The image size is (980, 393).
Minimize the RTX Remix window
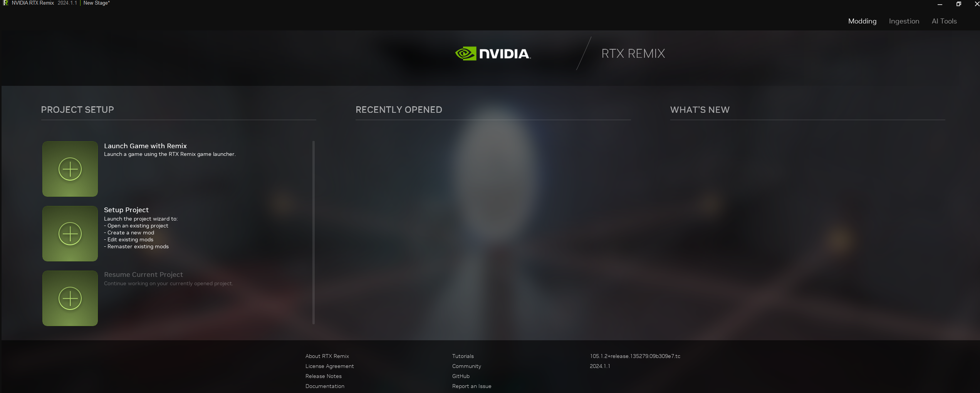coord(940,4)
